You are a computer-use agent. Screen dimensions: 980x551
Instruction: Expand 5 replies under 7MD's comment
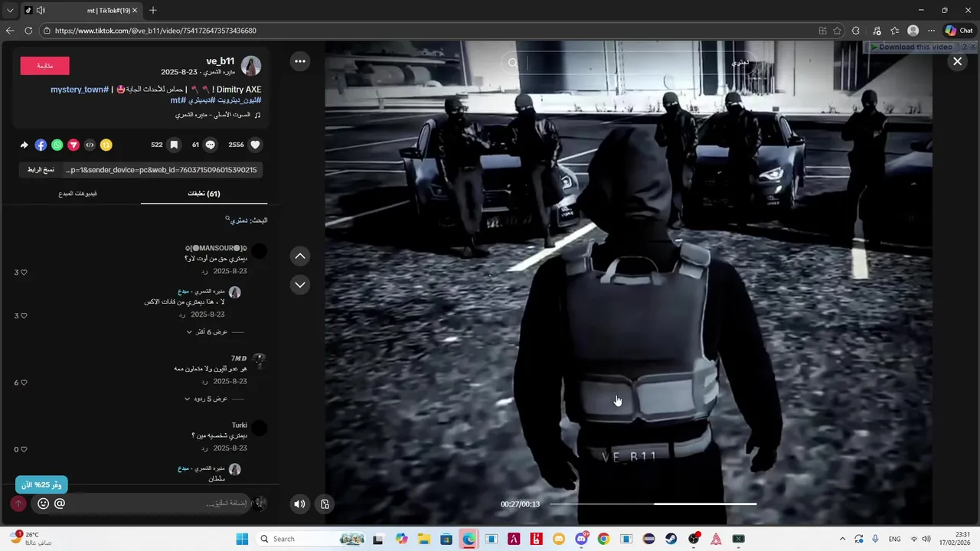212,399
